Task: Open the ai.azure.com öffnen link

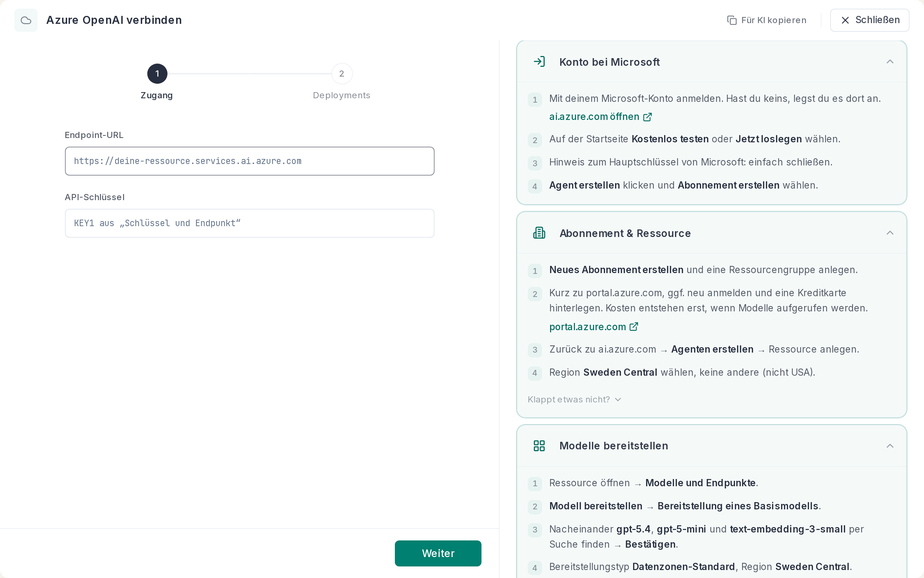Action: pyautogui.click(x=600, y=117)
